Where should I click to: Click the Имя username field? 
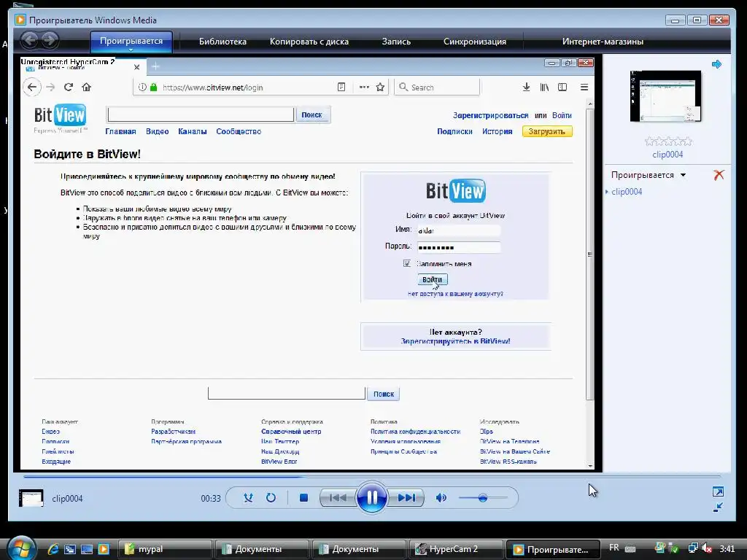click(459, 230)
